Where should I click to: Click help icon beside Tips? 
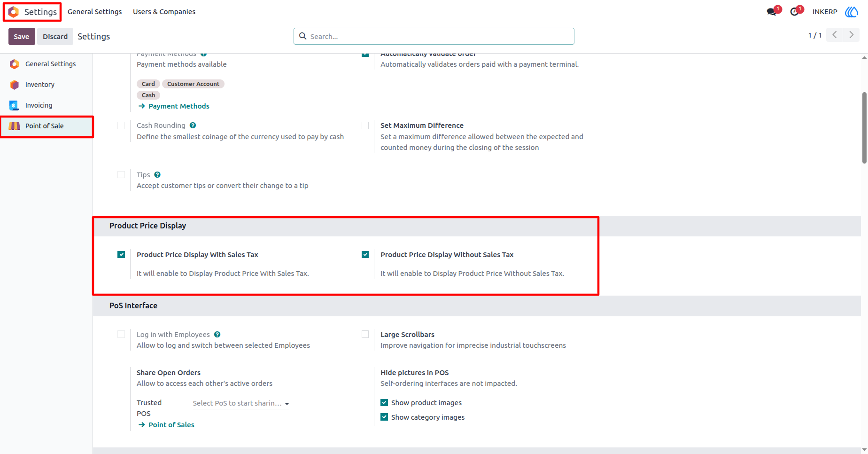pos(157,175)
